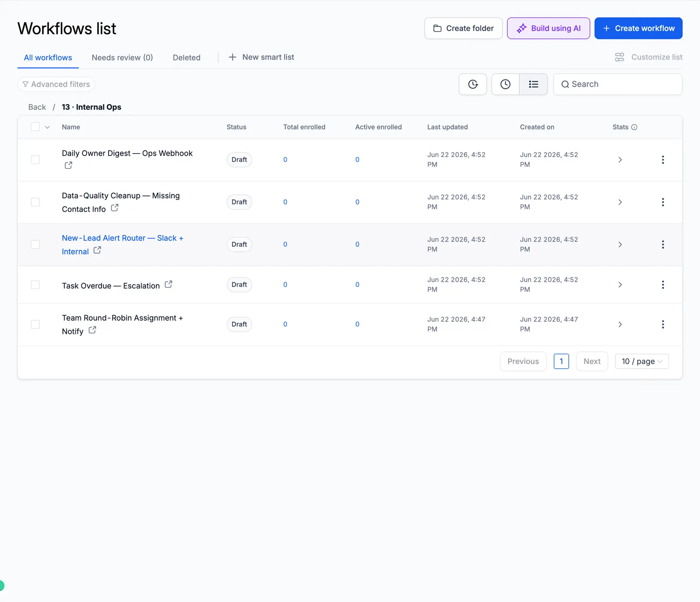Click the Create workflow button
Viewport: 700px width, 602px height.
click(638, 28)
